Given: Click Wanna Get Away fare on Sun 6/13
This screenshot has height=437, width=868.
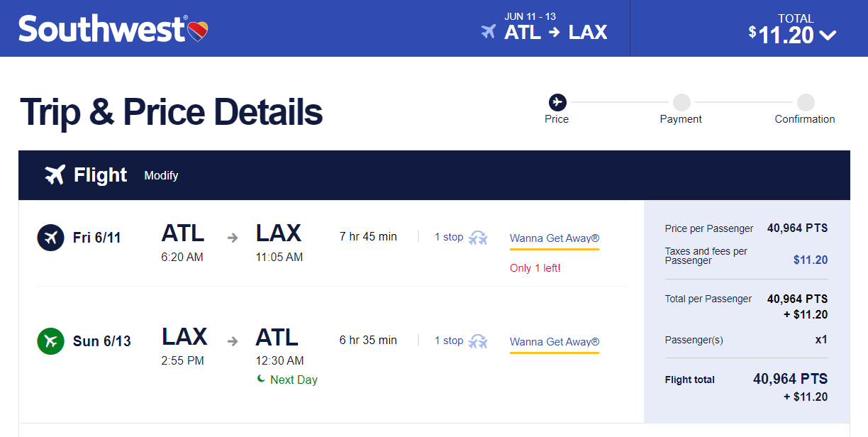Looking at the screenshot, I should [x=555, y=342].
